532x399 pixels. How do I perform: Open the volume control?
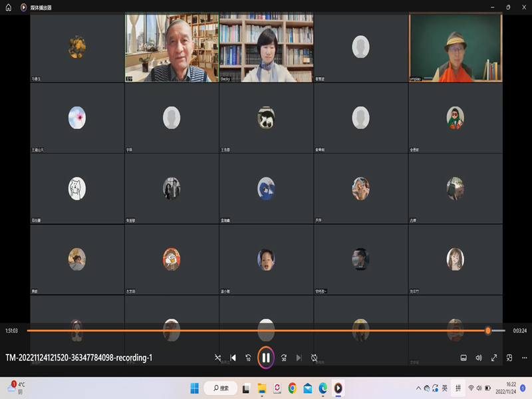point(479,358)
